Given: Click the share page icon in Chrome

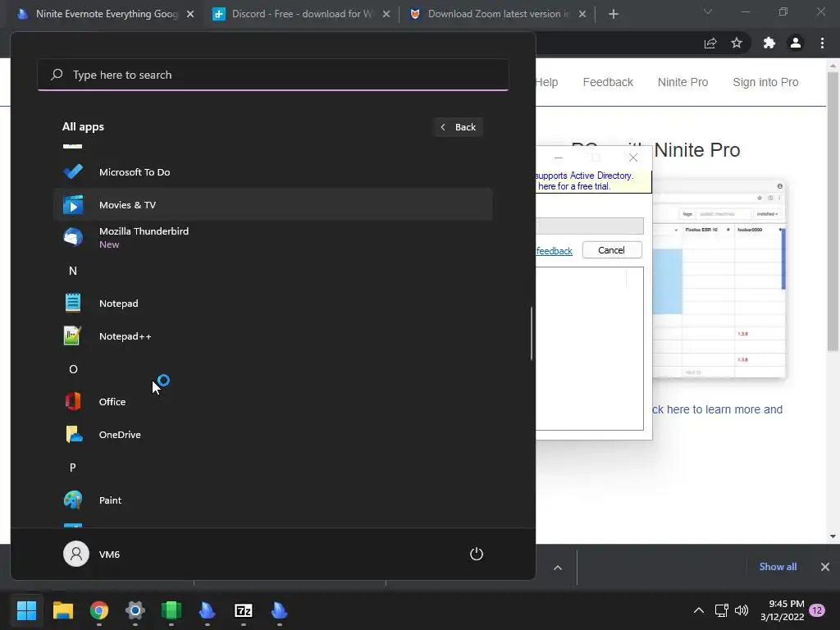Looking at the screenshot, I should (x=710, y=43).
